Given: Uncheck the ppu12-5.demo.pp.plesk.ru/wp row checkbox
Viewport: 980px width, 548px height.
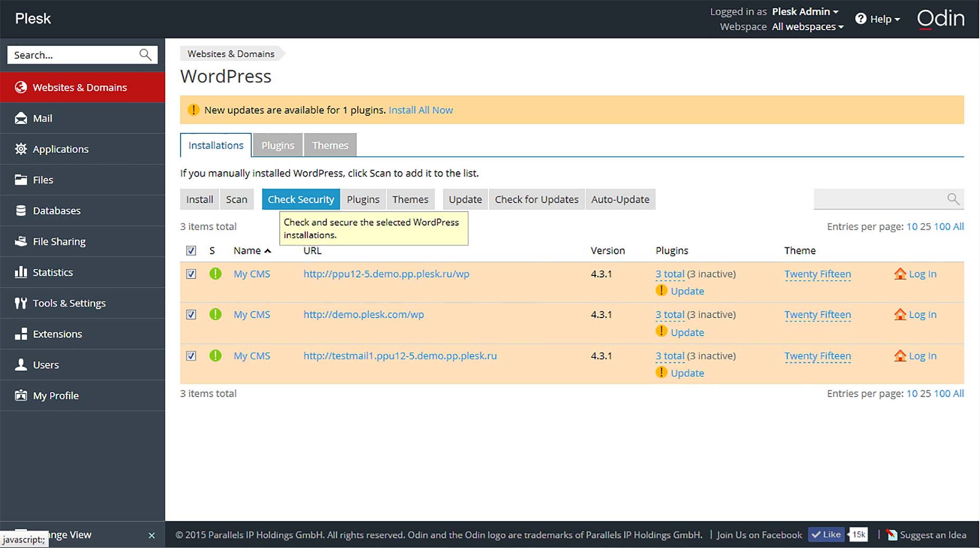Looking at the screenshot, I should pos(191,274).
